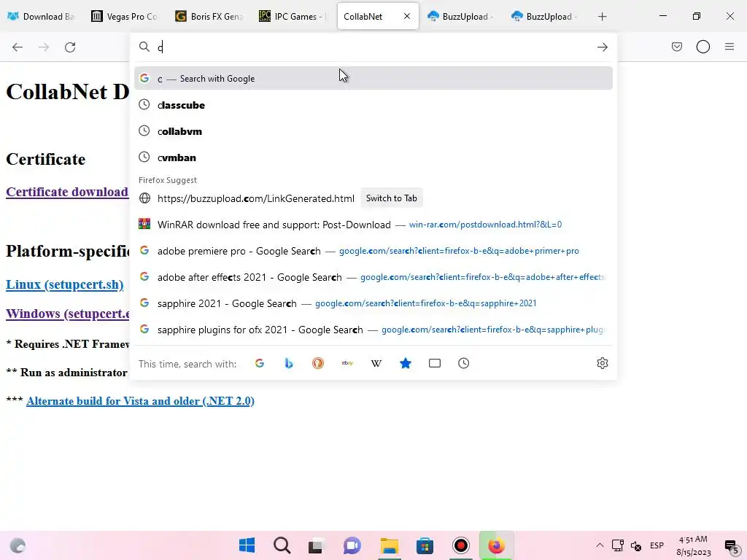This screenshot has height=560, width=747.
Task: Open the red recorder app on taskbar
Action: (461, 545)
